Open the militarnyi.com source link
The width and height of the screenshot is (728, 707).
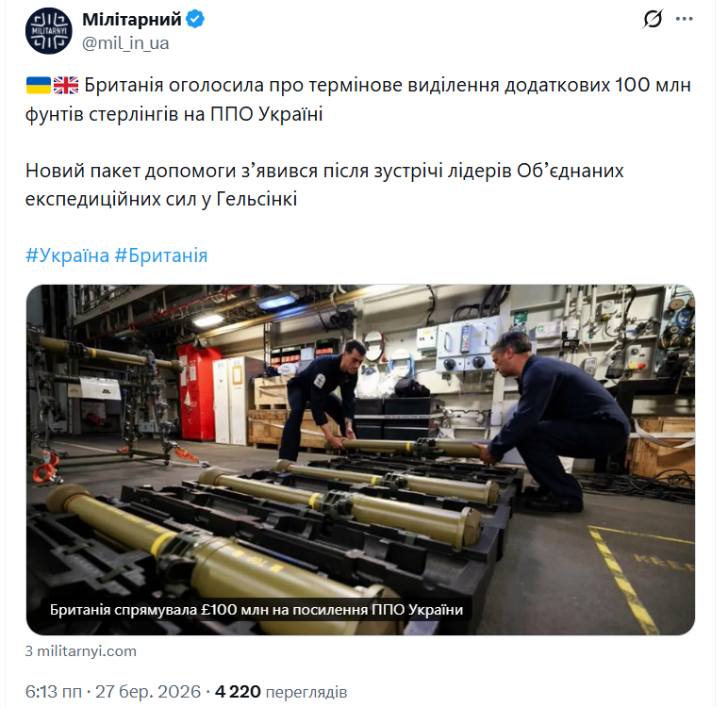pos(81,650)
